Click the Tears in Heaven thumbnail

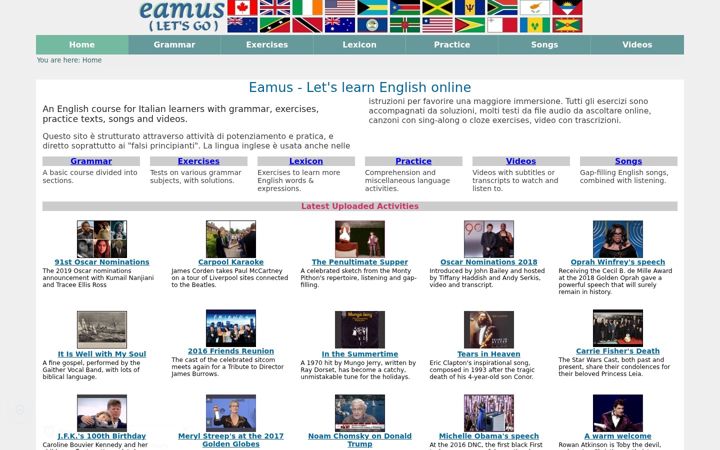489,330
